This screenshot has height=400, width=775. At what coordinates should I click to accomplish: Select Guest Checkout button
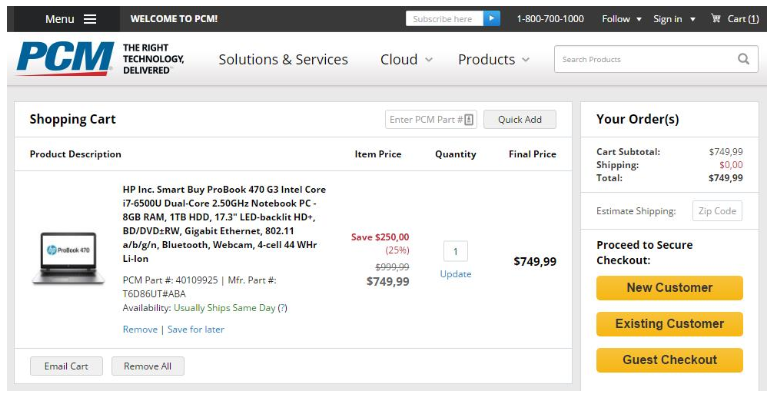pos(669,360)
